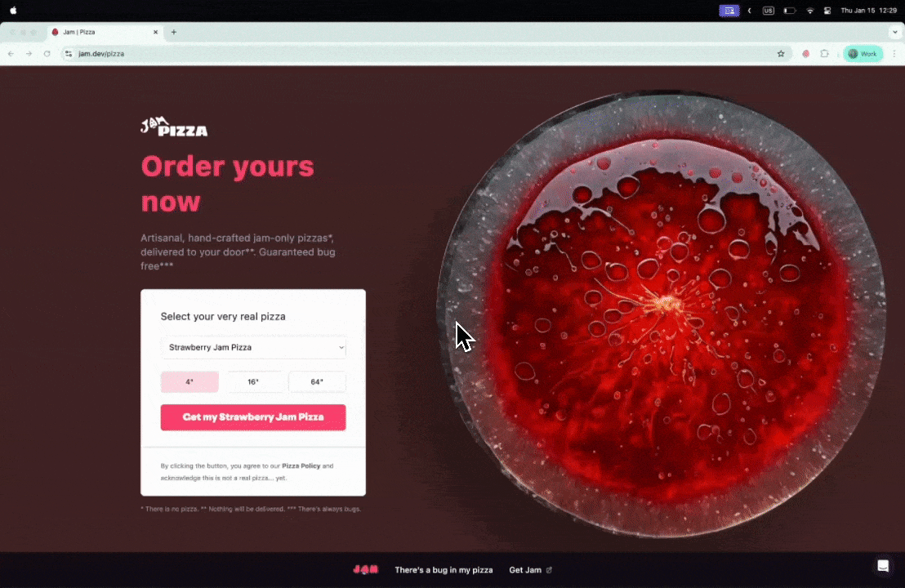Choose the 64" pizza size
This screenshot has height=588, width=905.
[x=317, y=382]
